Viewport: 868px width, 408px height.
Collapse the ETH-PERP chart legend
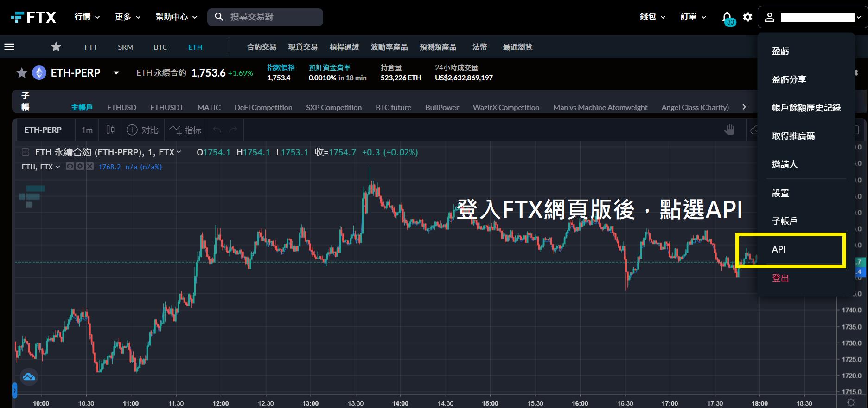coord(26,152)
